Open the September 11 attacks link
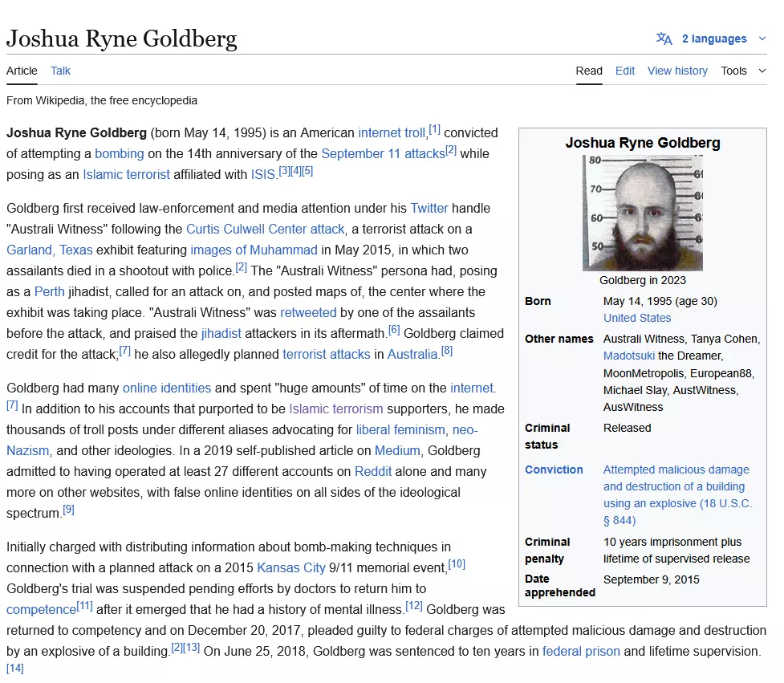 383,153
